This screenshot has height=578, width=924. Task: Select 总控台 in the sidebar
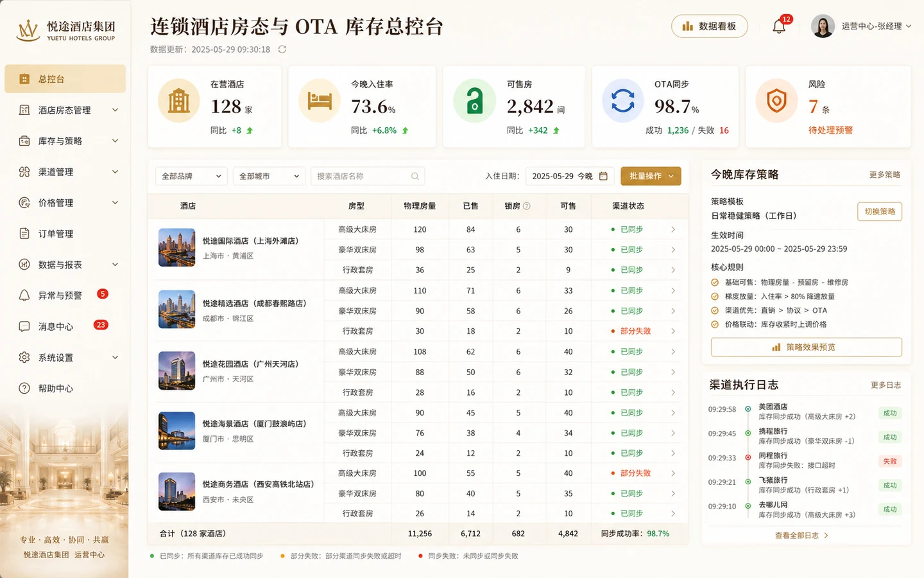pyautogui.click(x=65, y=79)
